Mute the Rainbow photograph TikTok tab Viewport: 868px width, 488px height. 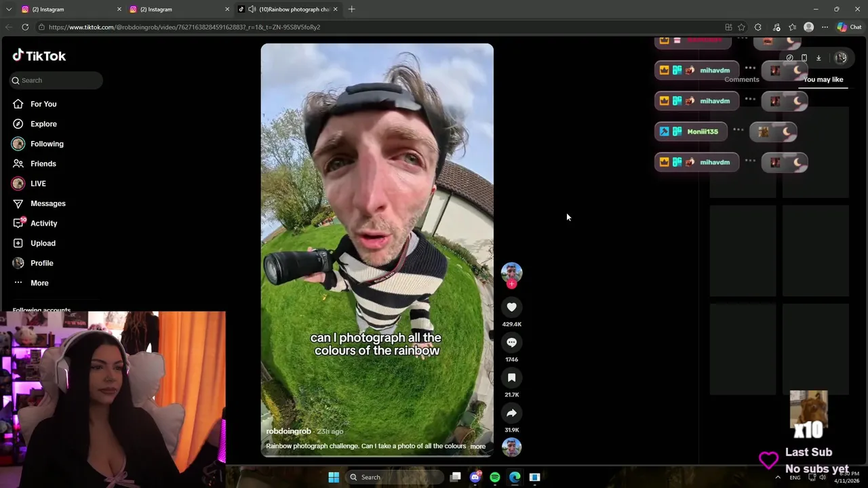coord(252,9)
